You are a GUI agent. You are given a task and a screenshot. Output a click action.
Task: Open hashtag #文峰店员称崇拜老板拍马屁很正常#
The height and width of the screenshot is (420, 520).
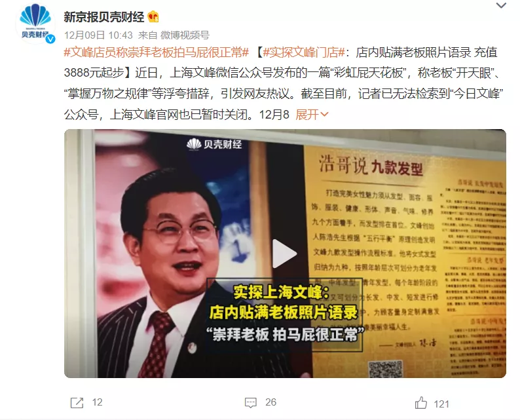[x=157, y=52]
